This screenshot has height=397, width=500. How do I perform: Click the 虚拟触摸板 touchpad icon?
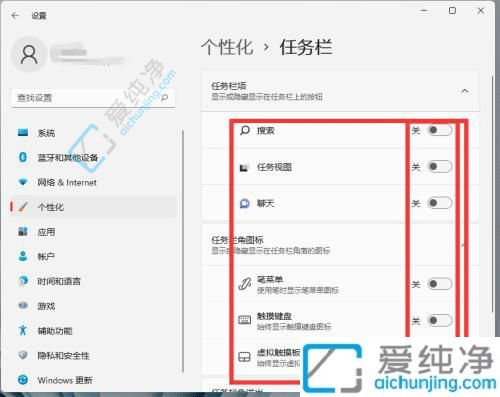tap(244, 357)
